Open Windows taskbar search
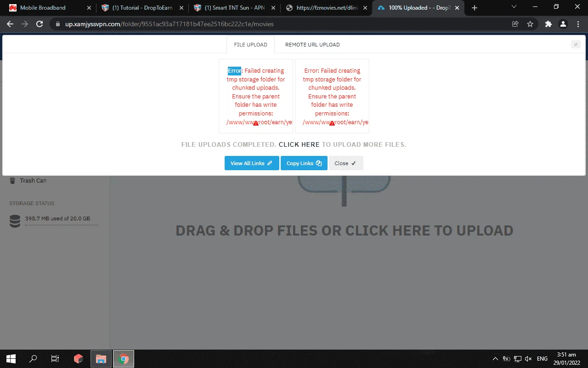This screenshot has height=368, width=588. pos(33,359)
